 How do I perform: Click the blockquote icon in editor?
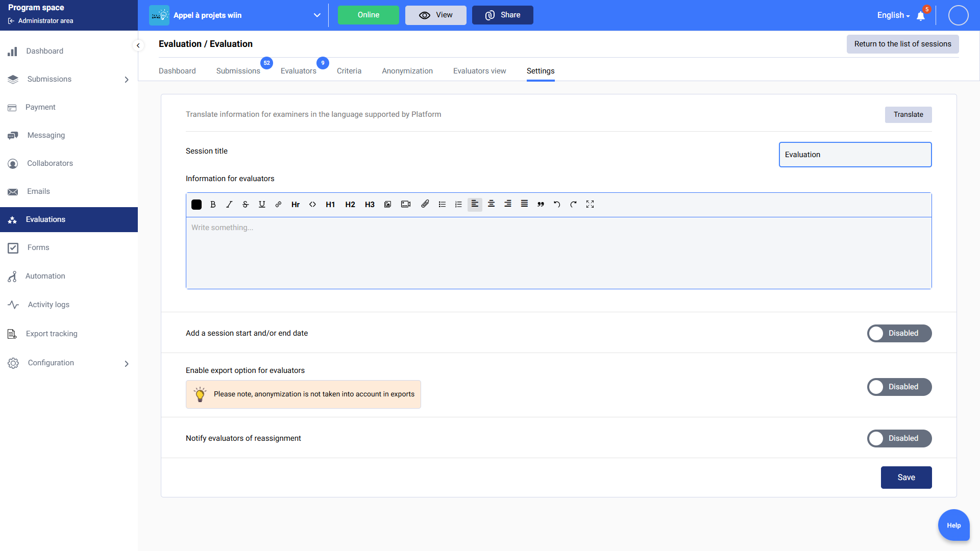[x=541, y=205]
